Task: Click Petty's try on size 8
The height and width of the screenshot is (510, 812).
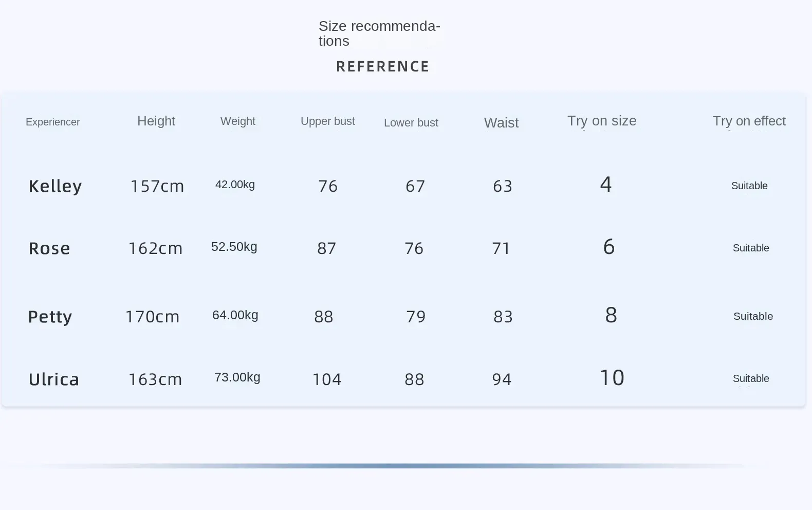Action: 611,315
